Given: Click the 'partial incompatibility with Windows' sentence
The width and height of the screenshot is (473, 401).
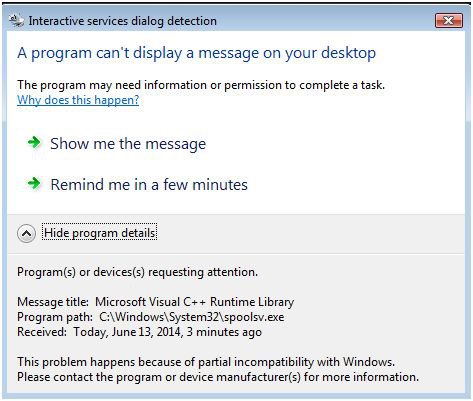Looking at the screenshot, I should pos(206,362).
